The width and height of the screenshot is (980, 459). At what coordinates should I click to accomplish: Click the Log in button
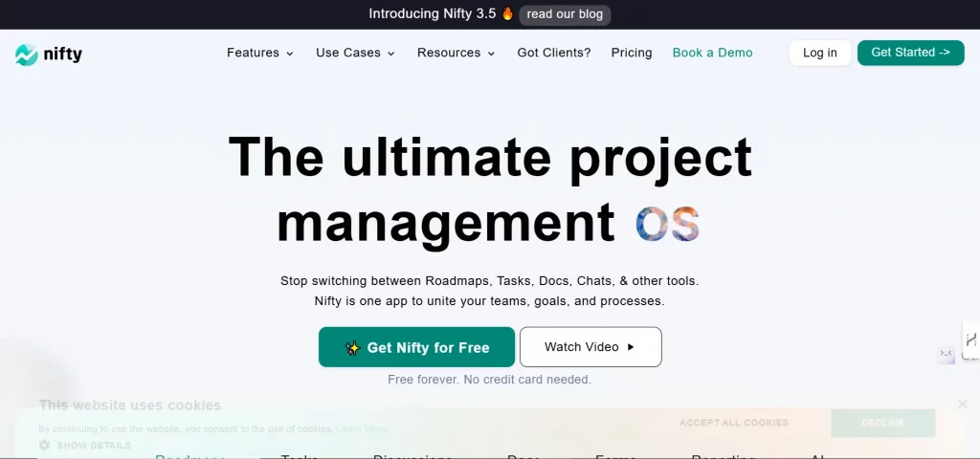820,54
